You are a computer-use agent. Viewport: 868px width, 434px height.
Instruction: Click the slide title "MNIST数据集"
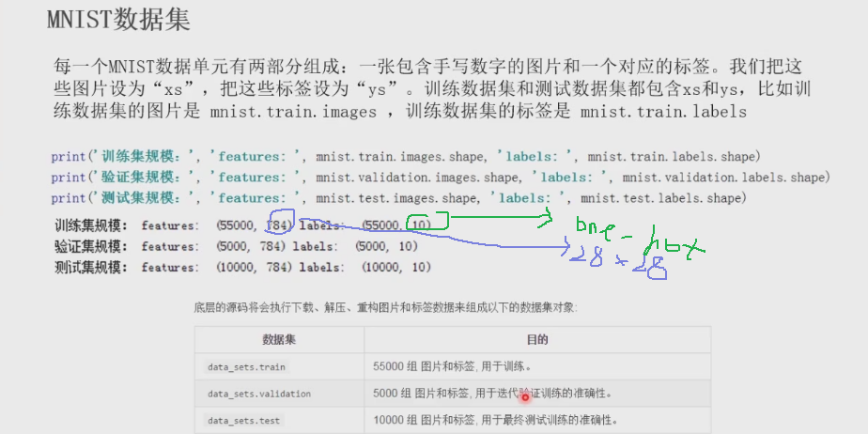pyautogui.click(x=118, y=21)
